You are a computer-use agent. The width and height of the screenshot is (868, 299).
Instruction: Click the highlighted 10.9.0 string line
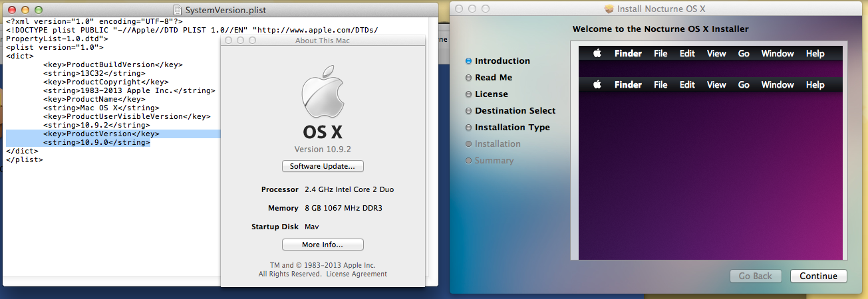click(96, 142)
